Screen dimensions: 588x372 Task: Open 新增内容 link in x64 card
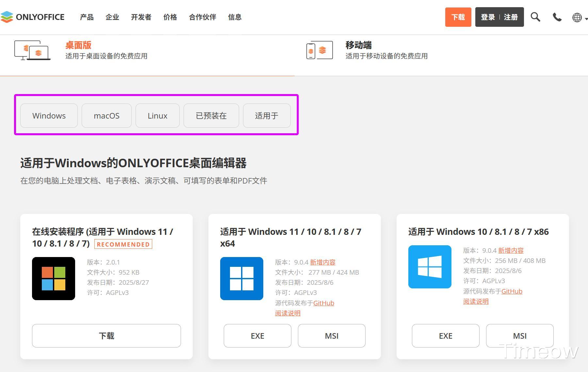point(323,262)
